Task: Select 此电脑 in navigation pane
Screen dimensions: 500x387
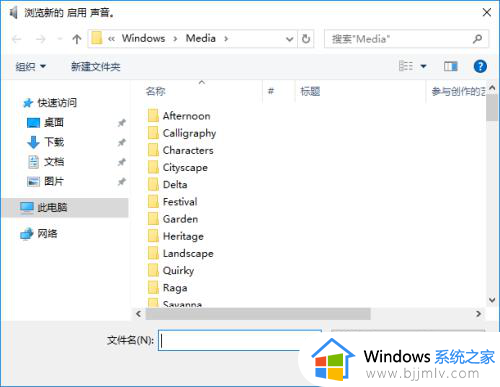Action: (65, 208)
